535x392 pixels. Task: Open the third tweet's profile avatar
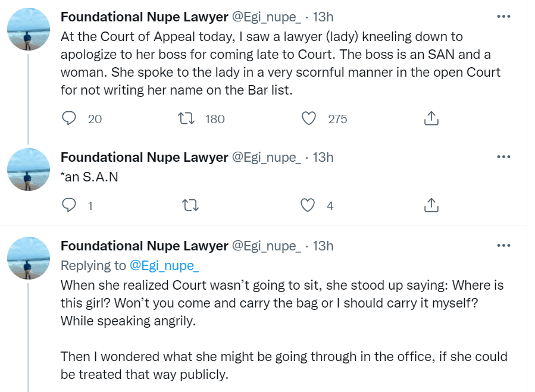click(x=29, y=259)
